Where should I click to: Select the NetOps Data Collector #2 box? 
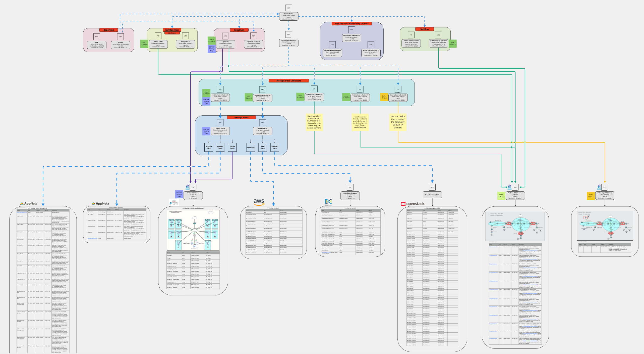click(x=263, y=98)
